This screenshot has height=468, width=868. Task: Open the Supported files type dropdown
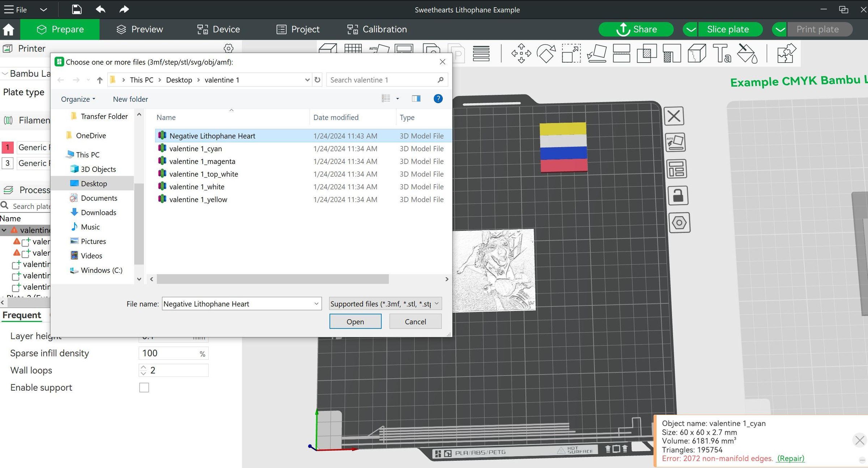pyautogui.click(x=385, y=304)
